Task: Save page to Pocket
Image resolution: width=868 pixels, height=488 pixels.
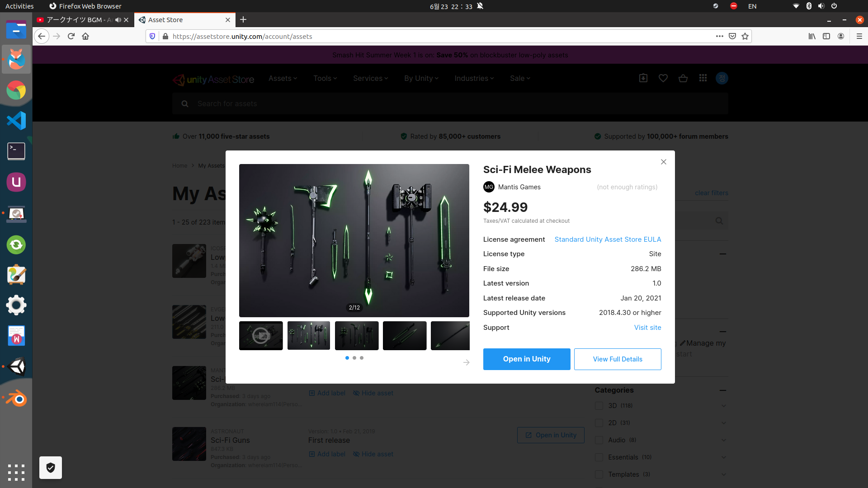Action: click(x=732, y=36)
